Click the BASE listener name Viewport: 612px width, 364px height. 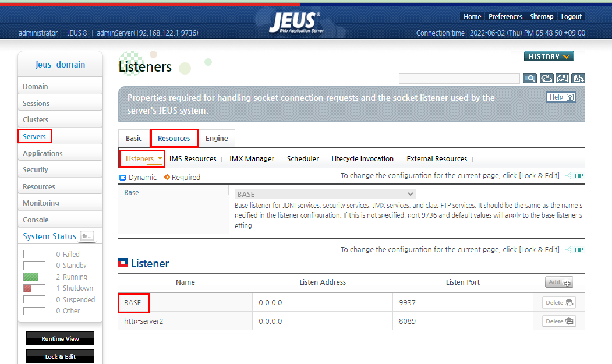tap(133, 303)
